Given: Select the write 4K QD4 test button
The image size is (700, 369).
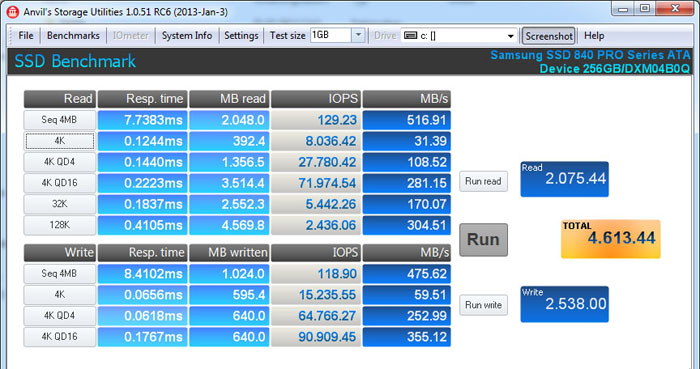Looking at the screenshot, I should 59,315.
